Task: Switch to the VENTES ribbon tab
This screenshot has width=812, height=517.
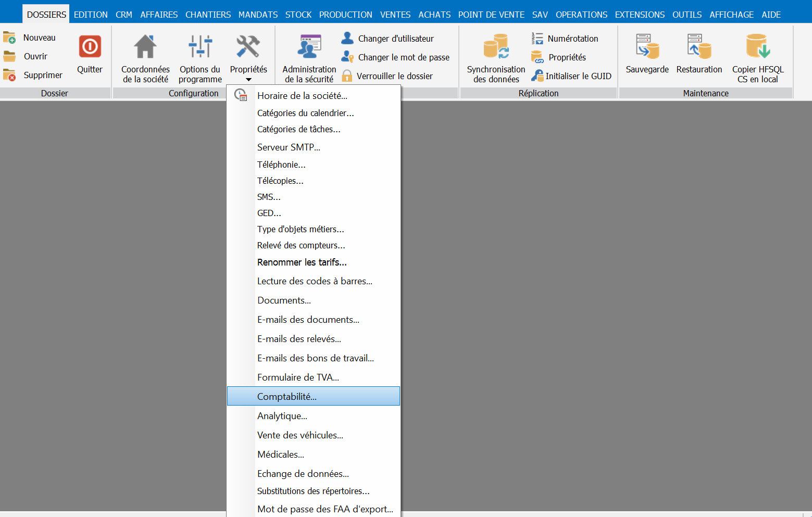Action: [x=395, y=15]
